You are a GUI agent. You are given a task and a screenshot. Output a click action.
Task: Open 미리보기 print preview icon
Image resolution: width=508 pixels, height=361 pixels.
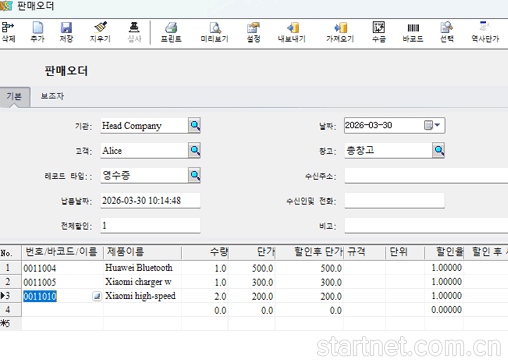215,28
